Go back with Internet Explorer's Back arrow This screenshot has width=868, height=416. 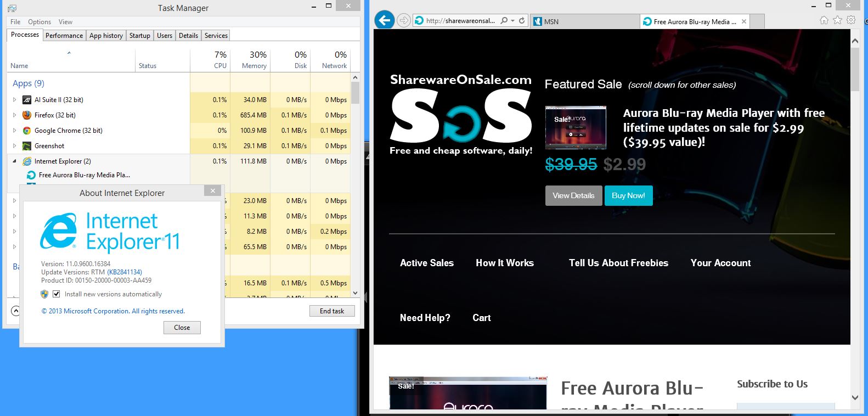385,20
